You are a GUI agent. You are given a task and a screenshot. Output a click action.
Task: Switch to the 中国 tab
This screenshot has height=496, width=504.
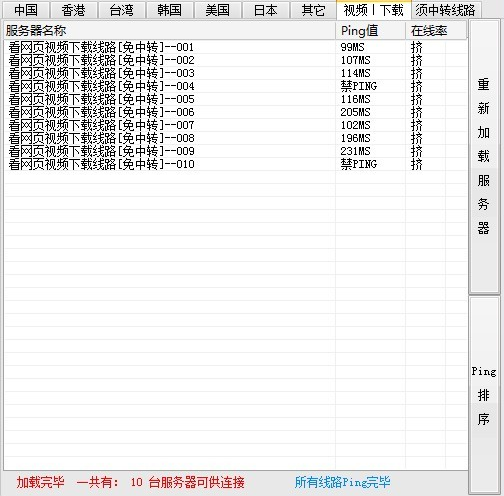[26, 10]
